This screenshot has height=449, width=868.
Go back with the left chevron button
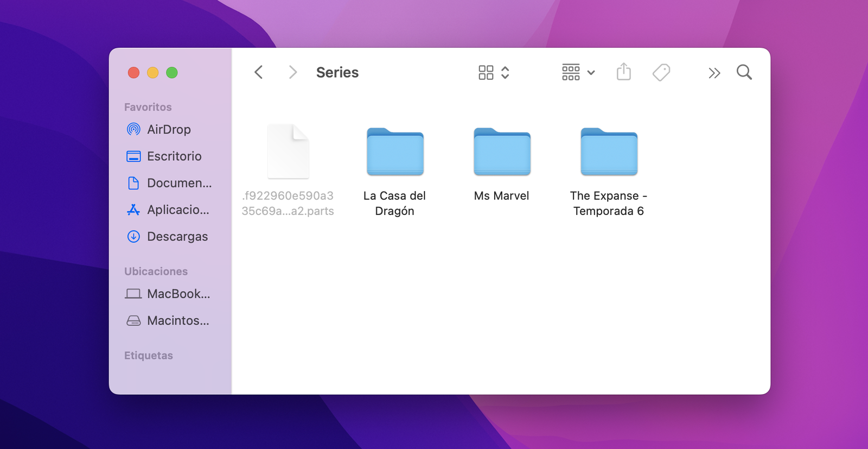(x=259, y=72)
